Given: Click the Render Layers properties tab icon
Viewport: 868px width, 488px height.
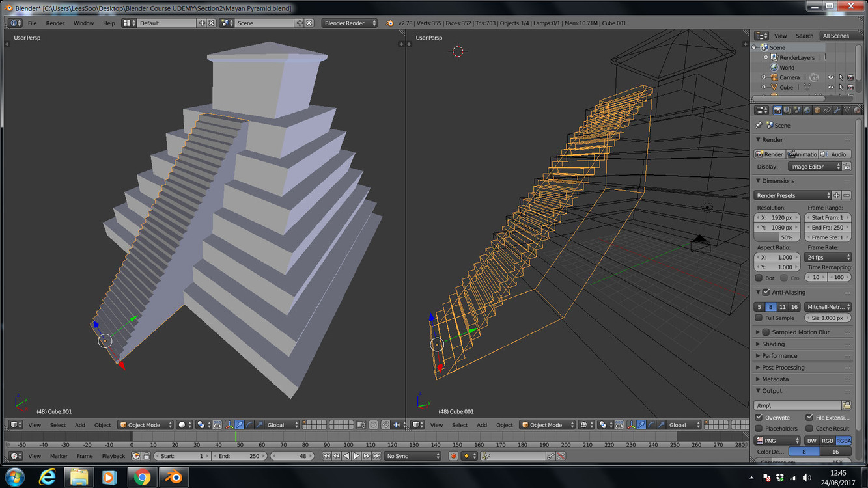Looking at the screenshot, I should coord(787,111).
